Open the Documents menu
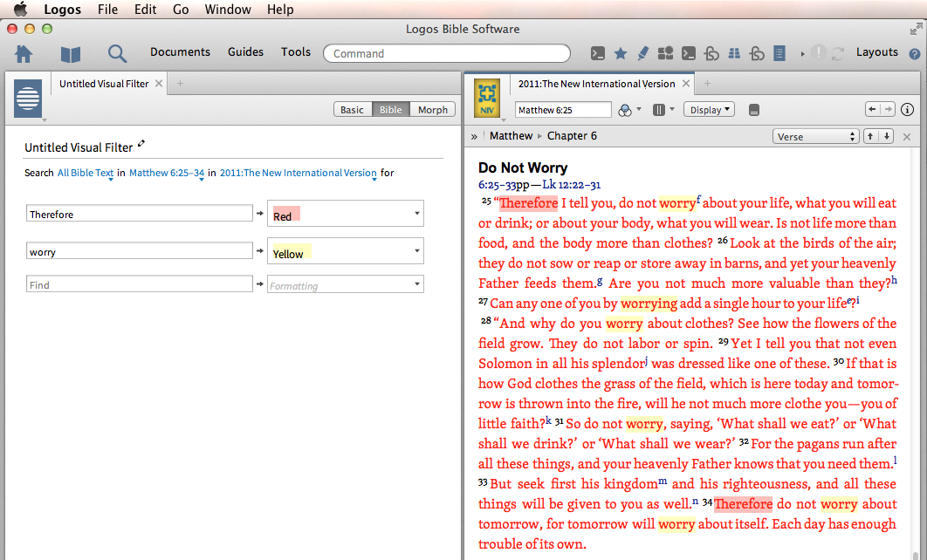The height and width of the screenshot is (560, 927). (181, 52)
